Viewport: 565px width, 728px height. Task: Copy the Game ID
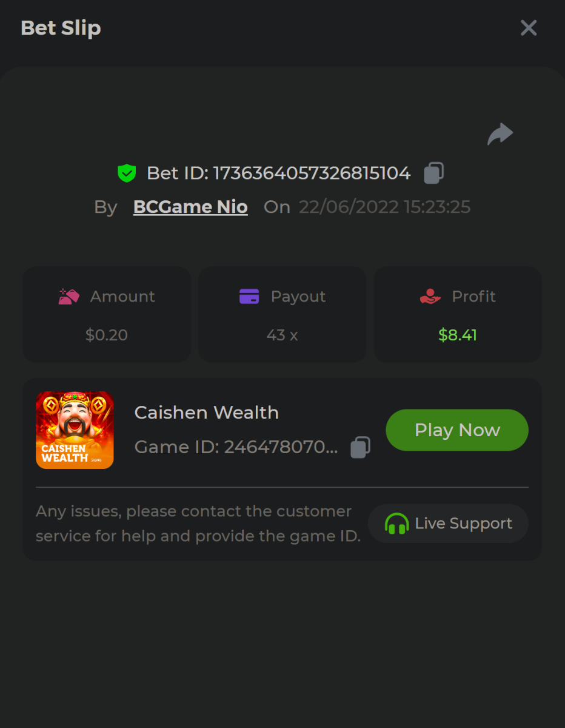[x=360, y=447]
